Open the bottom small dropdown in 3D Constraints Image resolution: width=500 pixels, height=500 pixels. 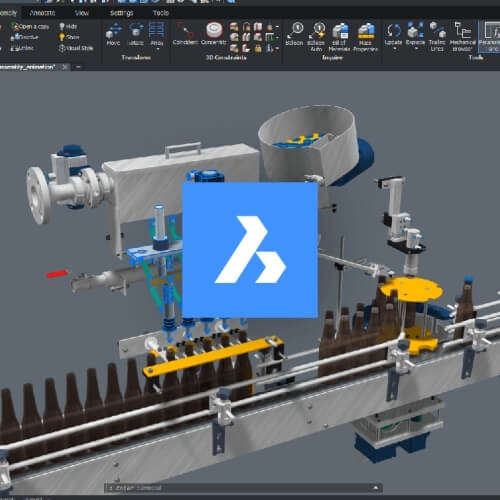point(277,49)
